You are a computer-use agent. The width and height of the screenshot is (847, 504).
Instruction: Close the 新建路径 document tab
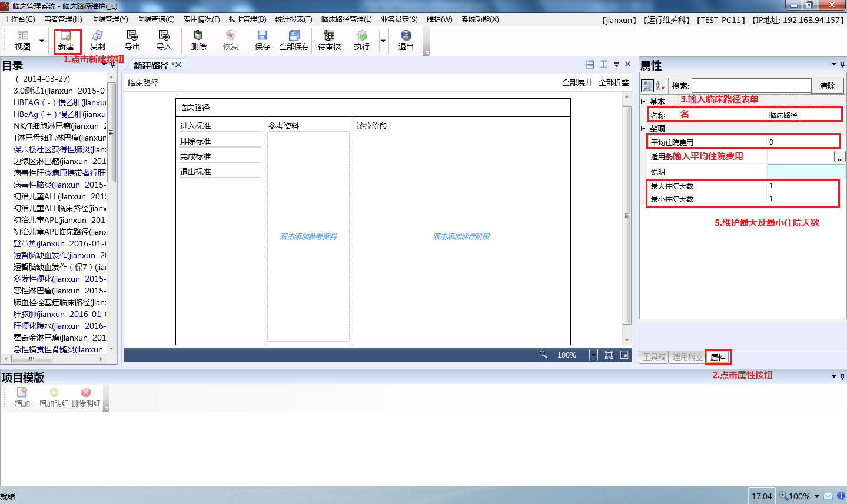point(178,64)
